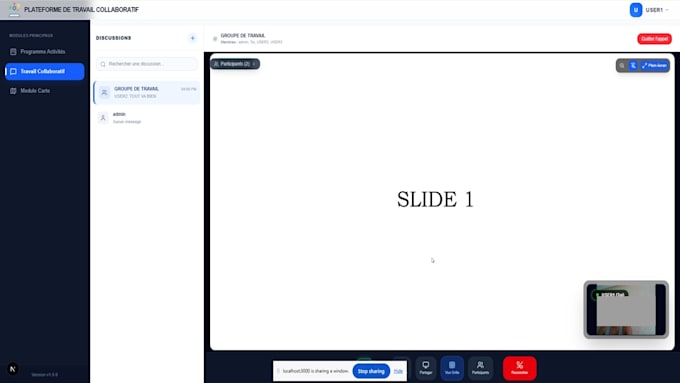Open the admin conversation
Viewport: 680px width, 383px height.
(x=147, y=118)
